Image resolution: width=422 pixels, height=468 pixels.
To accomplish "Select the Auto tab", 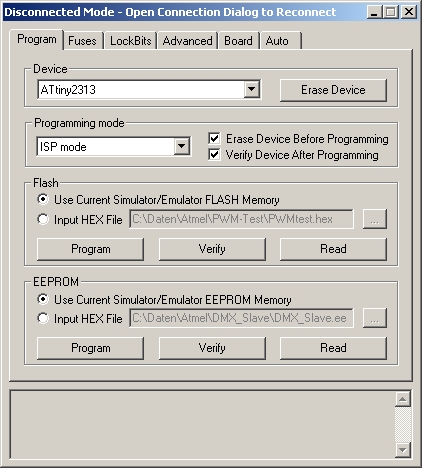I will [281, 41].
